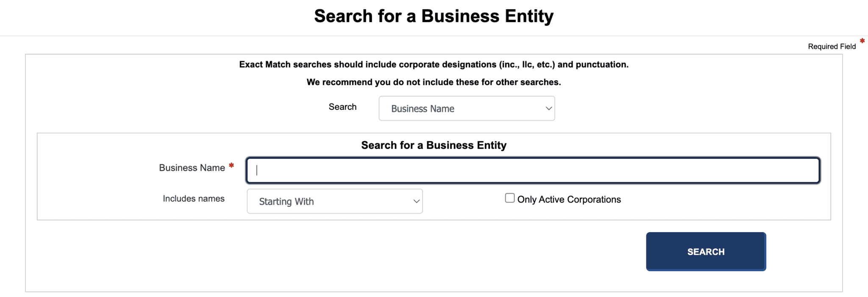Select the Exact Match instructions text line
The width and height of the screenshot is (868, 297).
[434, 64]
